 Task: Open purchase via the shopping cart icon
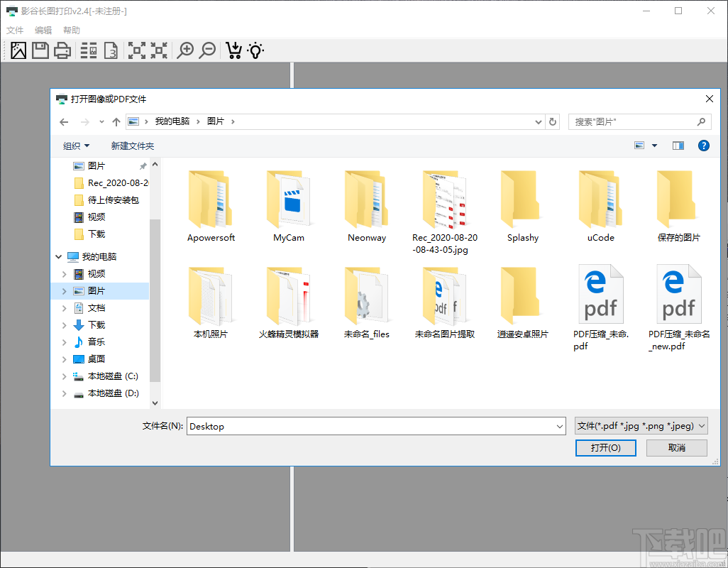click(233, 50)
